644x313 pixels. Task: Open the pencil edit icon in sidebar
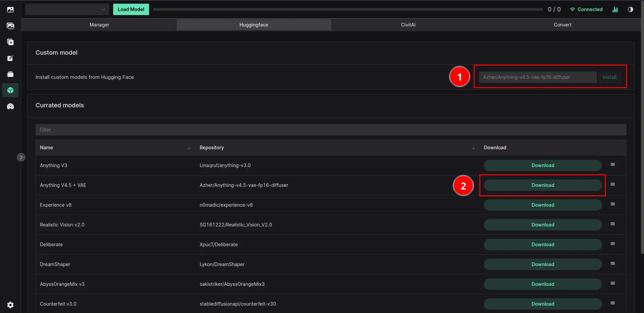(10, 58)
